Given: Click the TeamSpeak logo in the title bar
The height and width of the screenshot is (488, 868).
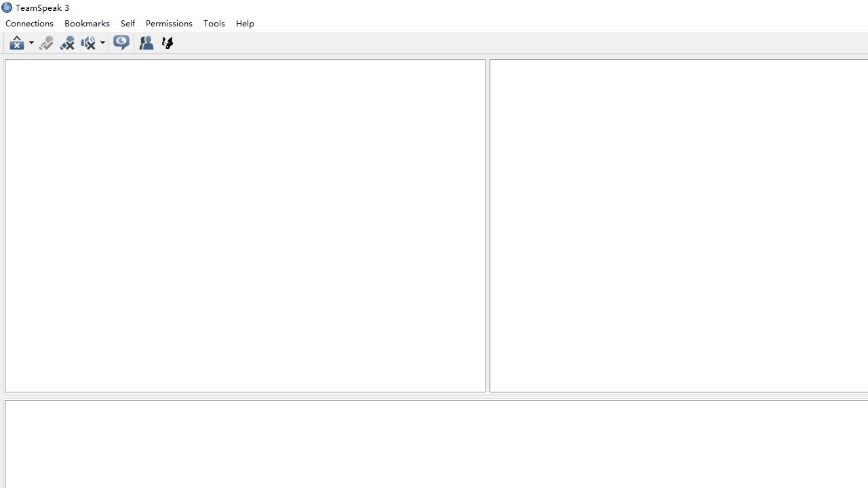Looking at the screenshot, I should [x=6, y=7].
